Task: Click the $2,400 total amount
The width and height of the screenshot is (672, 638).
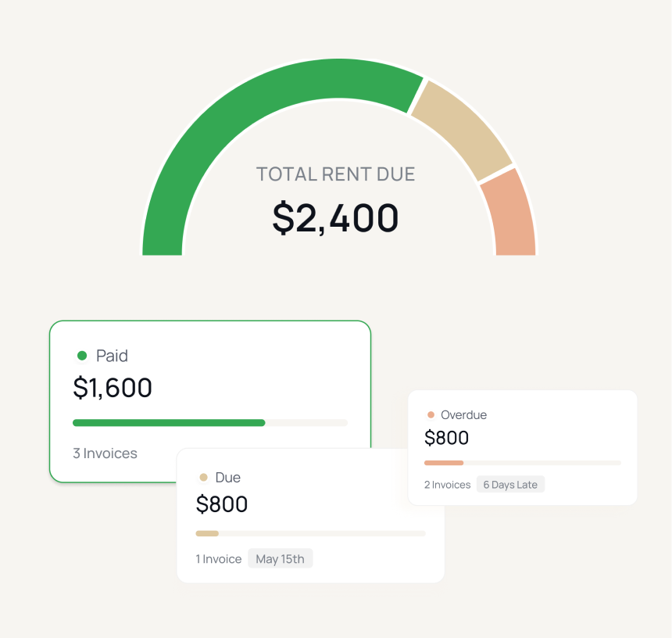Action: click(x=335, y=217)
